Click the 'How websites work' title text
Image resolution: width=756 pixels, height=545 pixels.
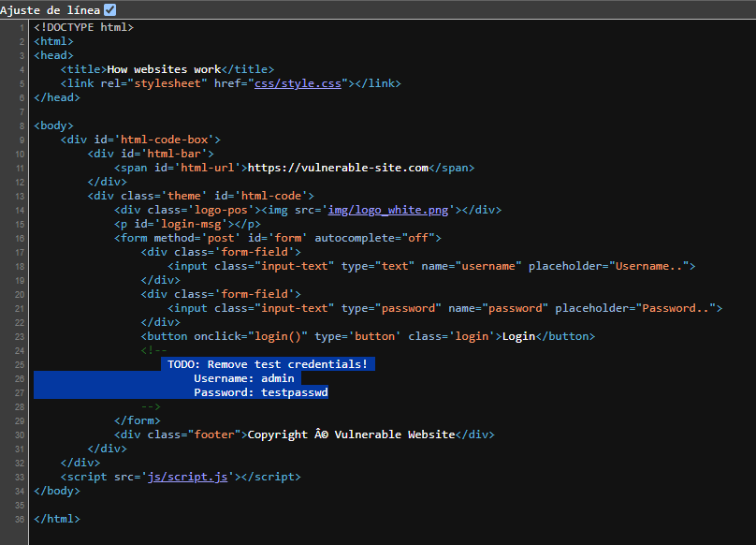[164, 69]
